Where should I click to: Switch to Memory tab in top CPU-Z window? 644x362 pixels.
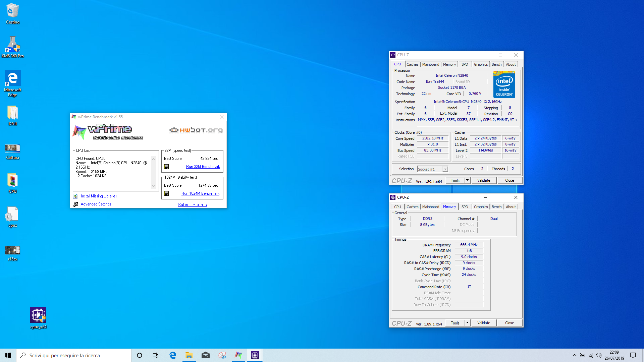pos(449,64)
